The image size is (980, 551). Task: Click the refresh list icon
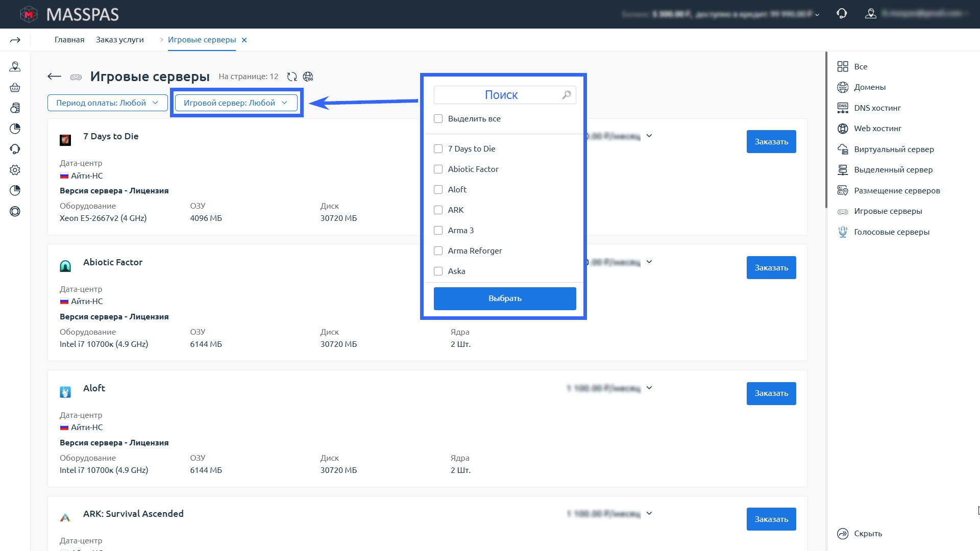click(x=292, y=77)
